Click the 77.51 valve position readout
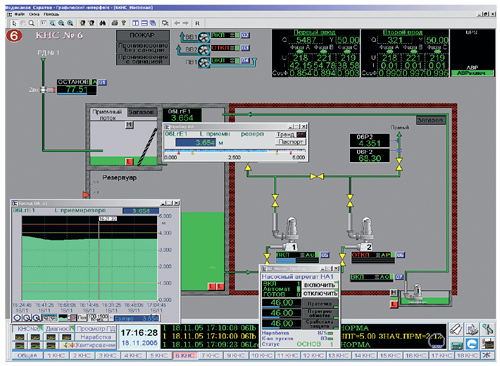This screenshot has height=366, width=500. tap(77, 89)
